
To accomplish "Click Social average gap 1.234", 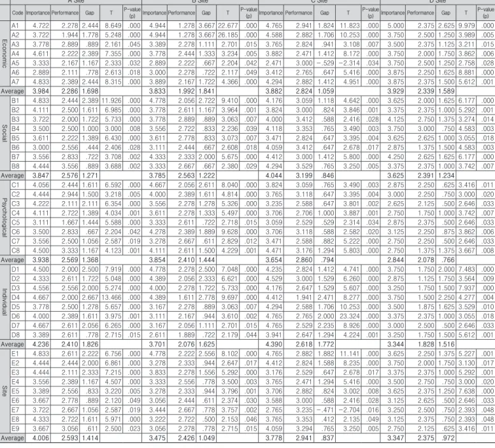I will (446, 176).
